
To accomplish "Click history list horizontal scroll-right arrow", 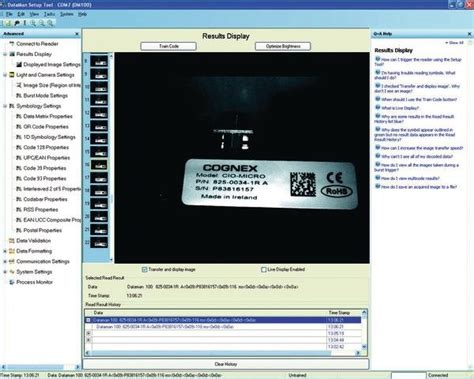I will click(x=358, y=353).
